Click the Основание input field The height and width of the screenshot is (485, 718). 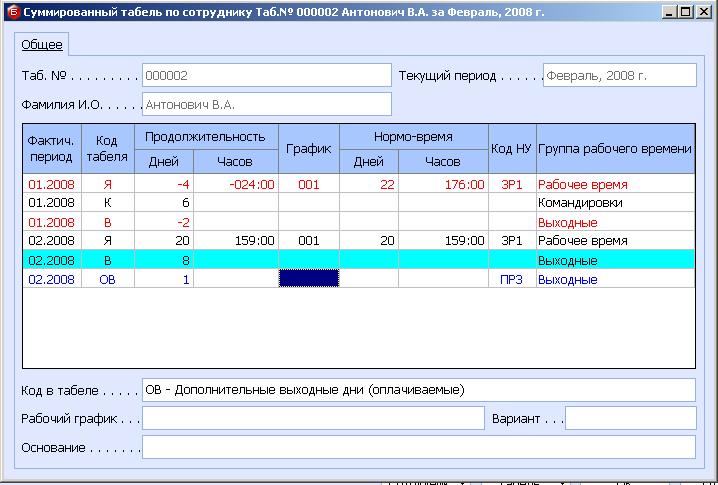(418, 447)
